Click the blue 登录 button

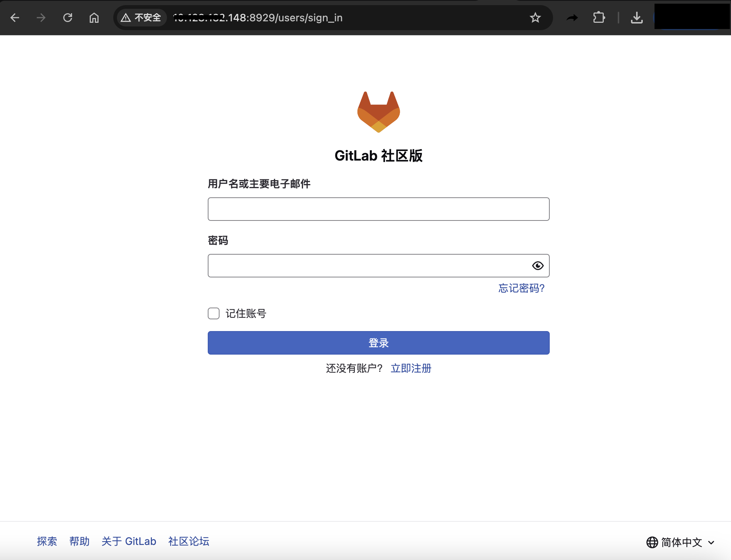[378, 343]
